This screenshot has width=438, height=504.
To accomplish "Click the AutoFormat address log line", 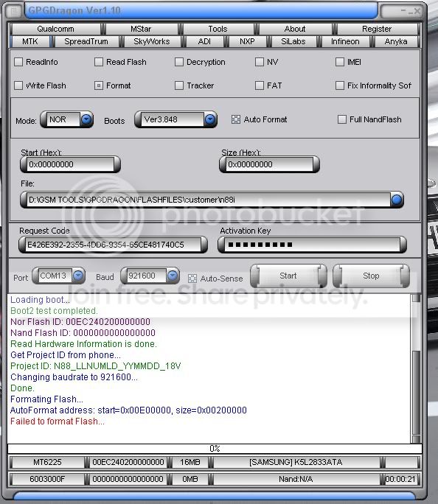I will 128,410.
